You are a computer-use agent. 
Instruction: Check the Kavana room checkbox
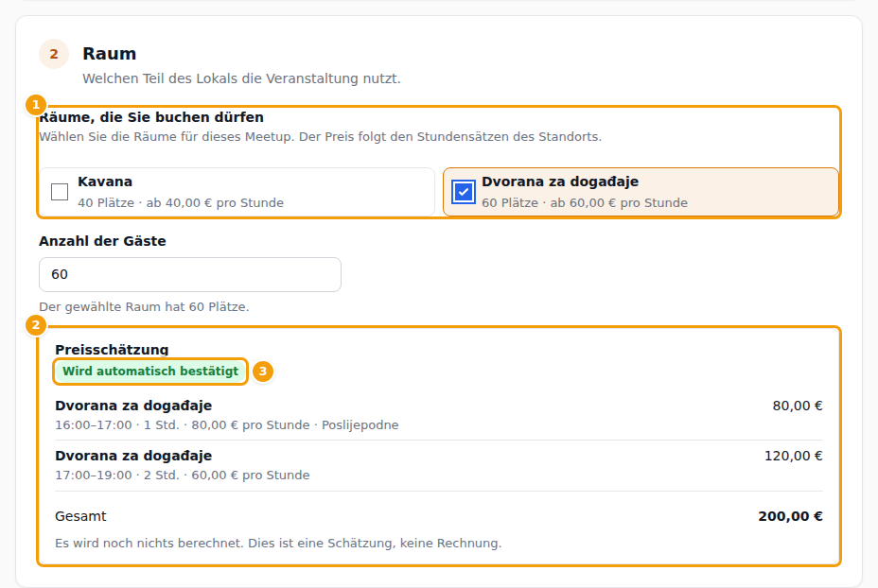click(60, 192)
